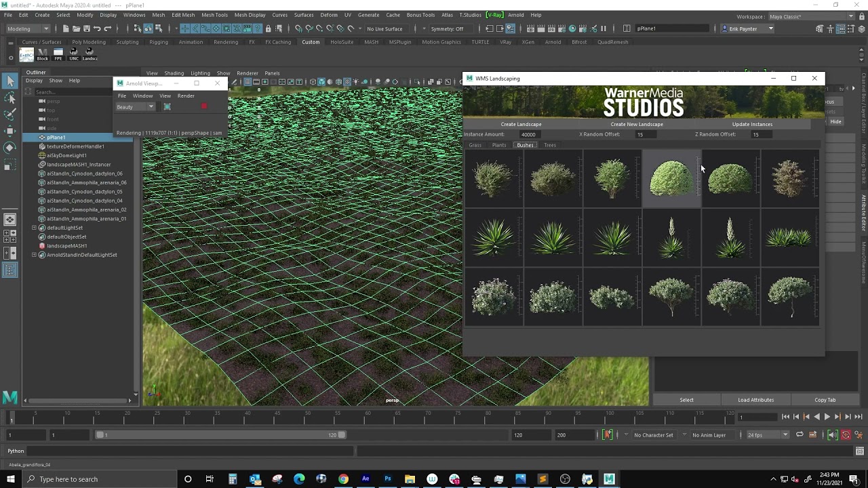The image size is (868, 488).
Task: Choose the Move tool in the toolbox
Action: click(x=10, y=131)
